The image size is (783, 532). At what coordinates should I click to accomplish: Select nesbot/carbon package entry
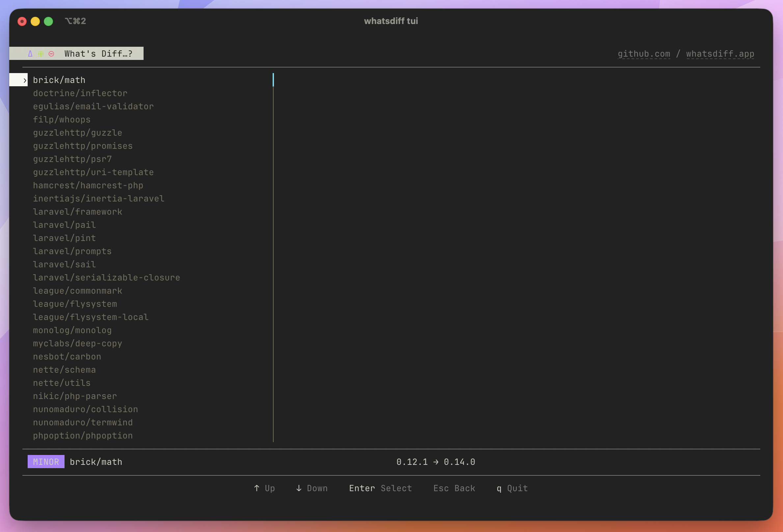[67, 357]
